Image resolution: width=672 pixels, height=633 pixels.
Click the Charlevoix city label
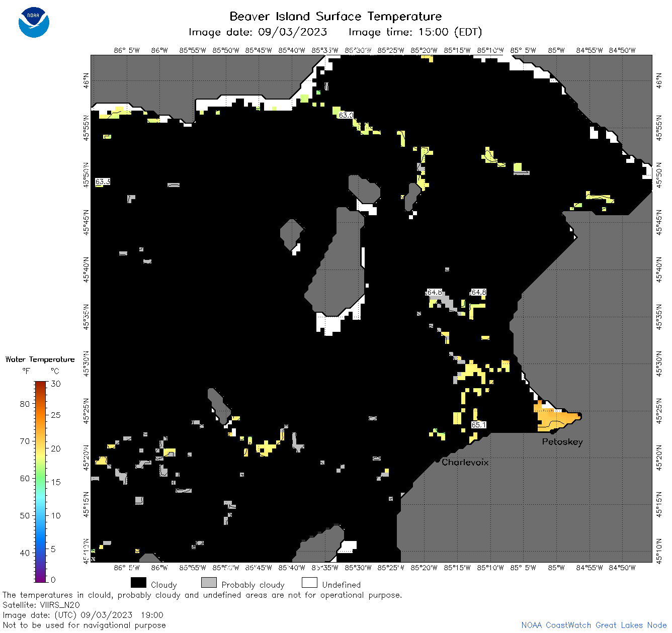465,462
